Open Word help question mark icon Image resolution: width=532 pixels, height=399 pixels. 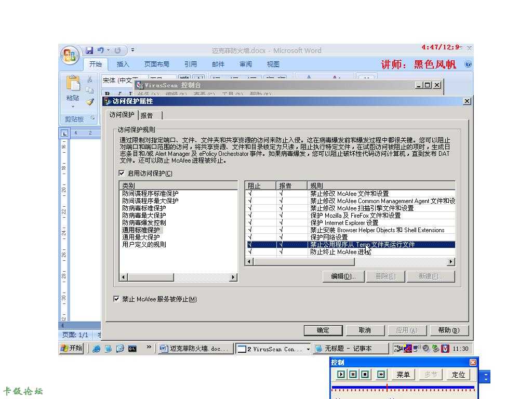click(468, 64)
